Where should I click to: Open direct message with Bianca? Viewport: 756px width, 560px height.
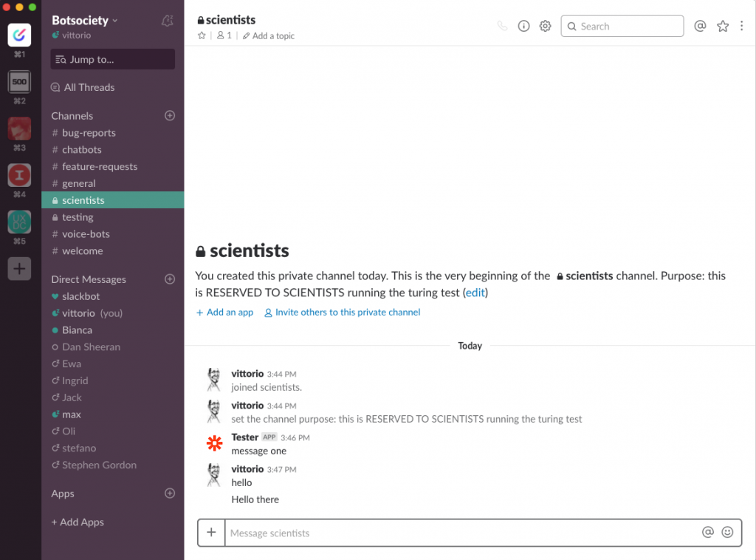pos(113,330)
